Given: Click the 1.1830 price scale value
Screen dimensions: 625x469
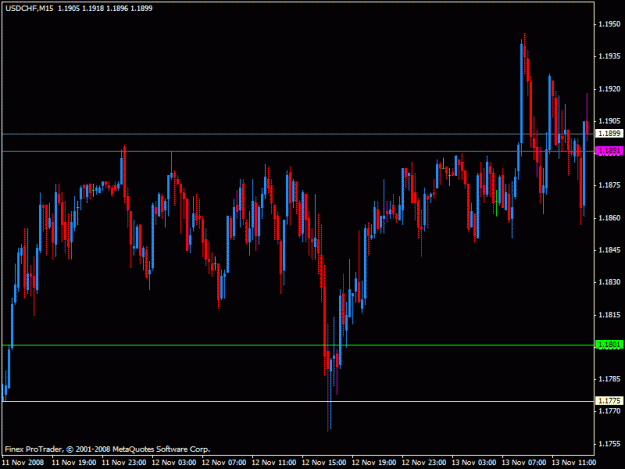Looking at the screenshot, I should click(x=609, y=282).
